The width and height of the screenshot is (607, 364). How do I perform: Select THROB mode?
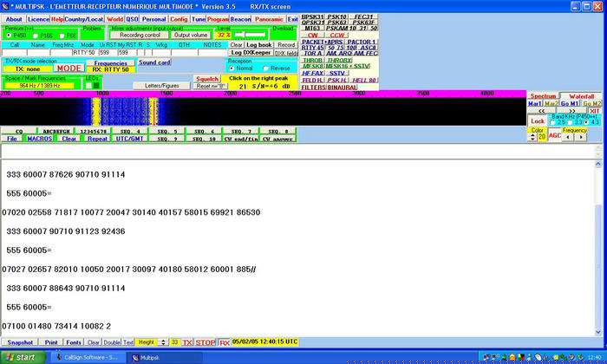click(312, 61)
